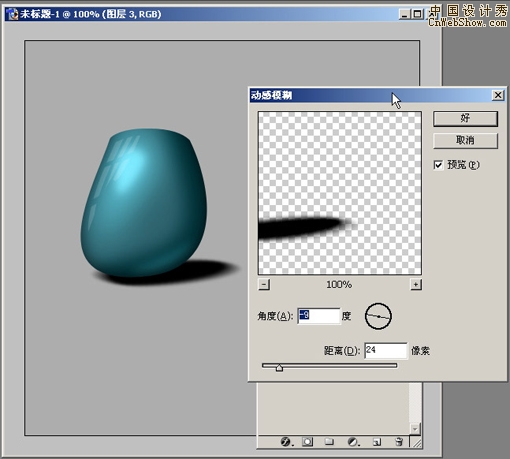The height and width of the screenshot is (459, 510).
Task: Toggle the 预览 preview checkbox
Action: [438, 165]
